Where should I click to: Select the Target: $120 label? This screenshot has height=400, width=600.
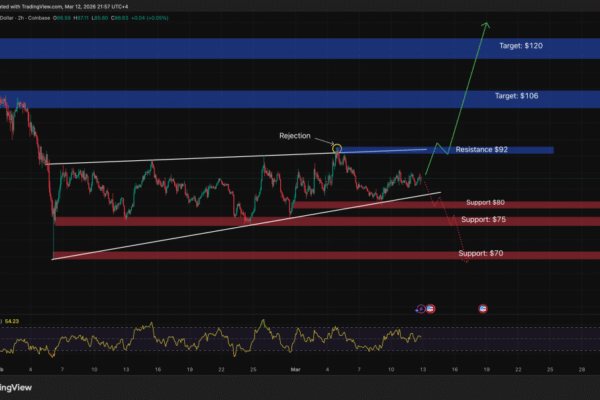click(520, 47)
